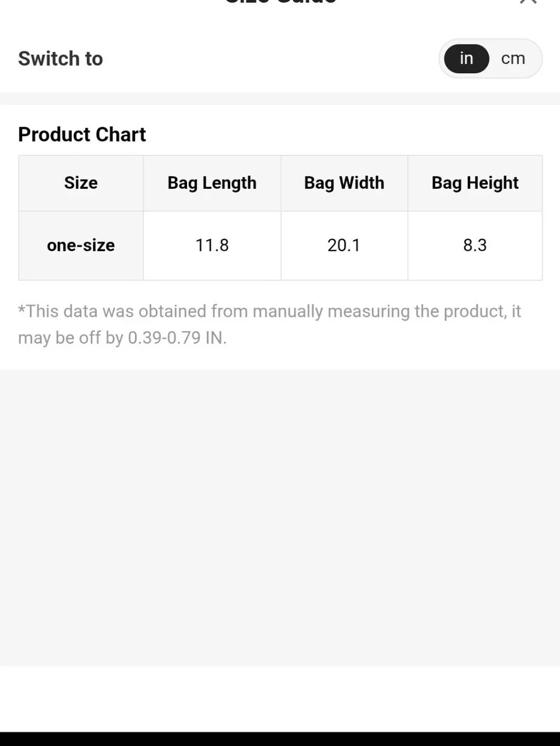Select the Bag Height column header
This screenshot has height=746, width=560.
[475, 183]
